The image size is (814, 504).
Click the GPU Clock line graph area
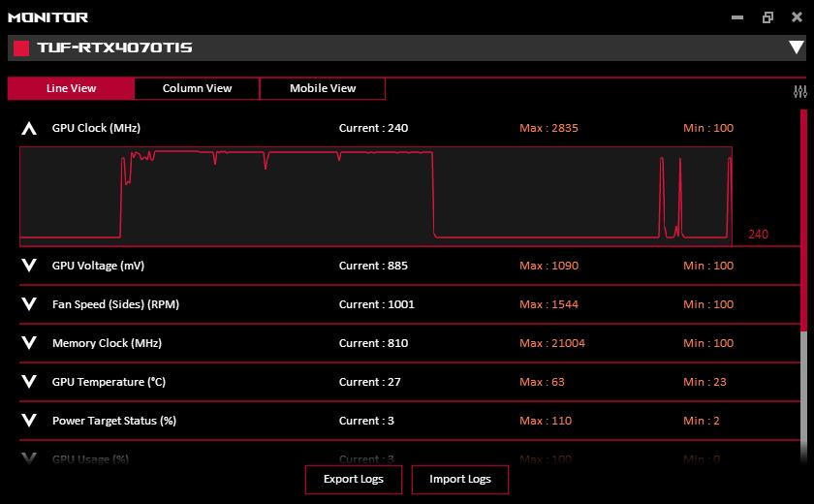click(x=376, y=196)
